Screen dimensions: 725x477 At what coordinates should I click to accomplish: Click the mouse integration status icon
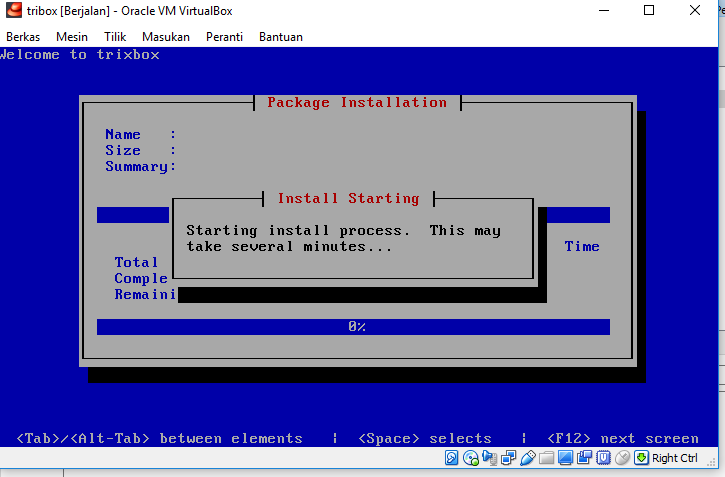(622, 458)
